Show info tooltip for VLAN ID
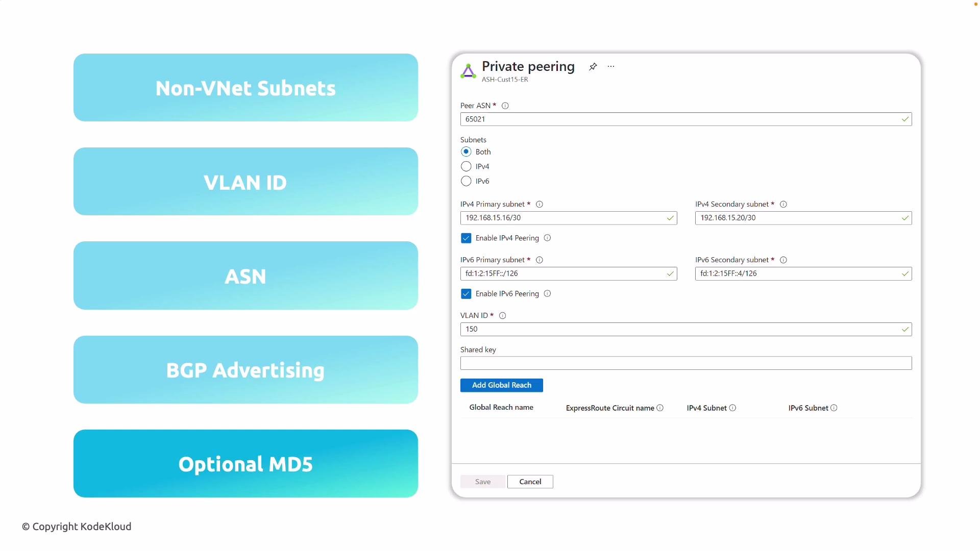 tap(502, 315)
